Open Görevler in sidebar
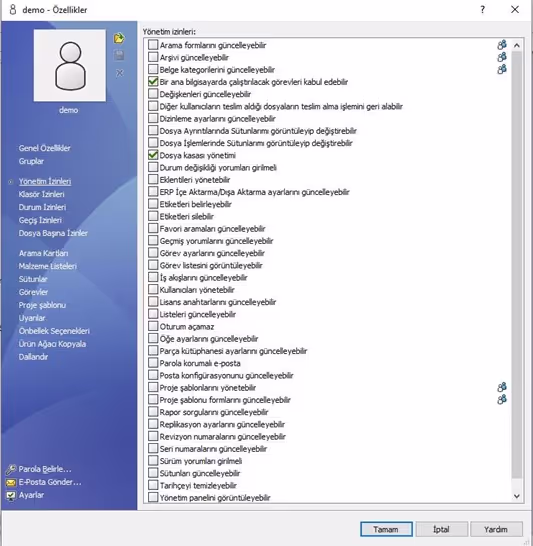 pyautogui.click(x=33, y=292)
